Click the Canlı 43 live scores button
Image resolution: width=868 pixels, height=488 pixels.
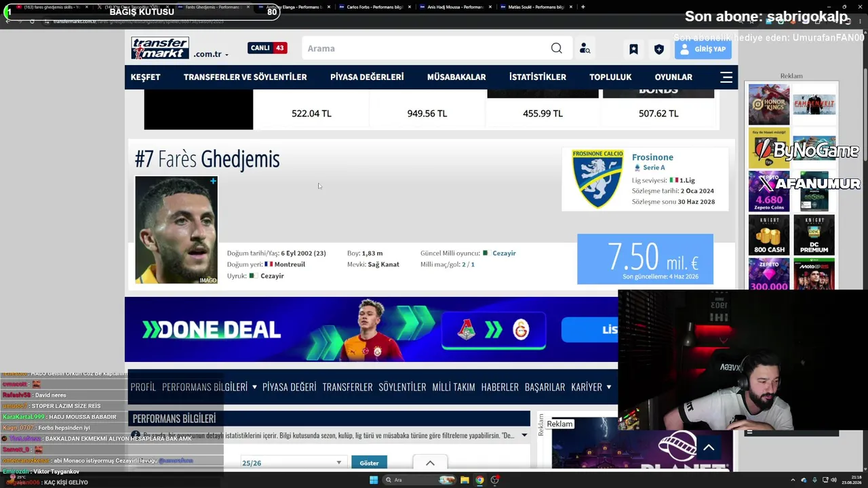[x=267, y=48]
